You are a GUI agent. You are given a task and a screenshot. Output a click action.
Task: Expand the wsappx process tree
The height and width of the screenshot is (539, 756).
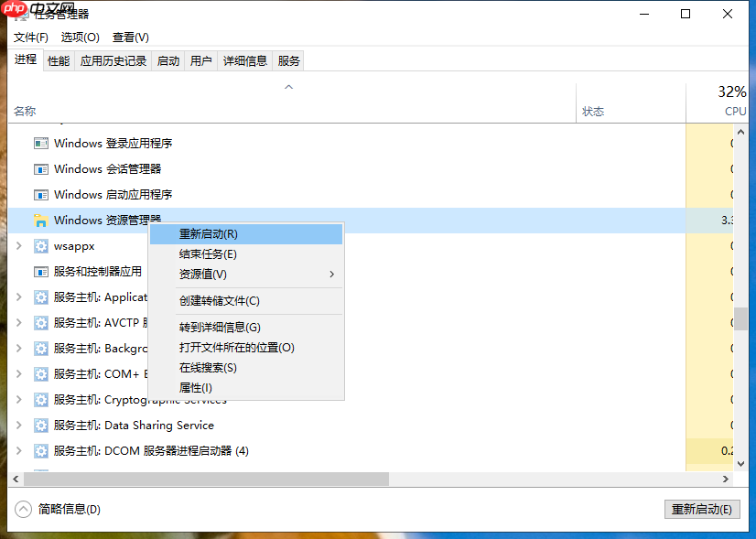point(17,245)
